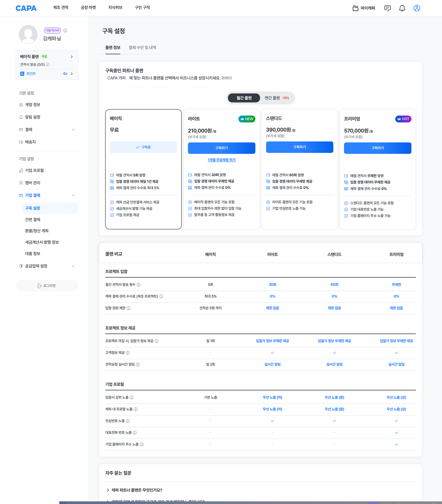The width and height of the screenshot is (442, 504).
Task: Click info icon beside 안심번호 노출
Action: click(128, 421)
